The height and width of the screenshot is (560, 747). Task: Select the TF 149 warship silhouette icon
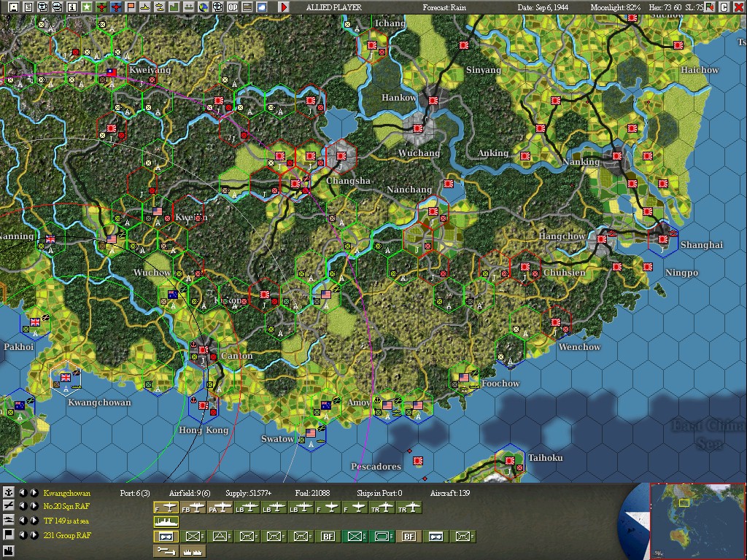[x=166, y=522]
